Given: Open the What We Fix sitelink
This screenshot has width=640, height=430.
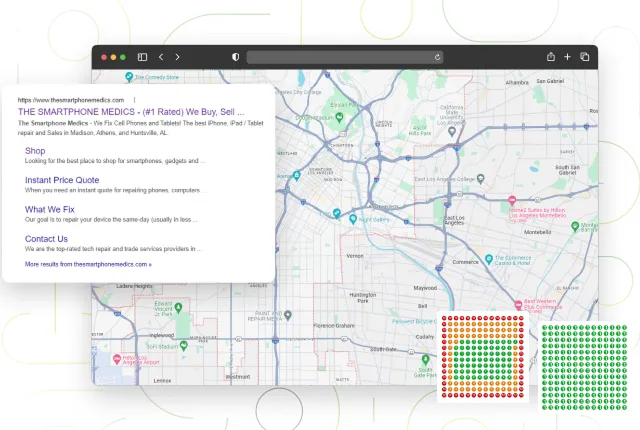Looking at the screenshot, I should (50, 209).
